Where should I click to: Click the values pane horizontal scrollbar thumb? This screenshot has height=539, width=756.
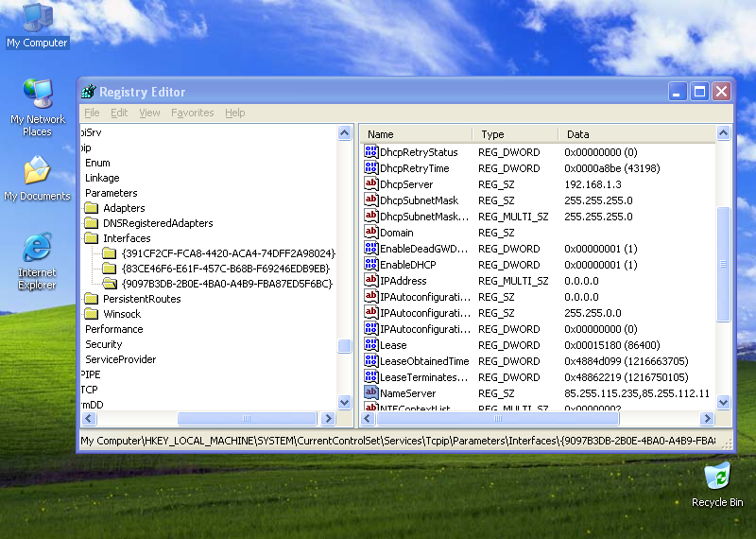[x=498, y=418]
